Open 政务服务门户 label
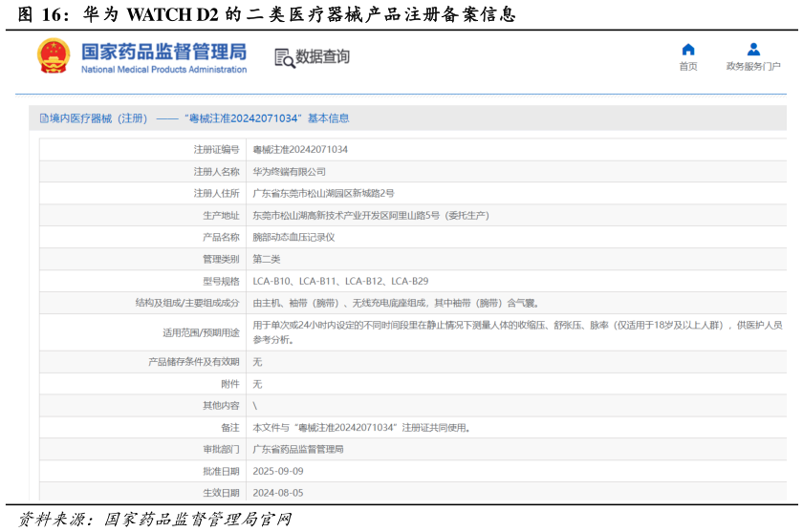 (x=753, y=67)
